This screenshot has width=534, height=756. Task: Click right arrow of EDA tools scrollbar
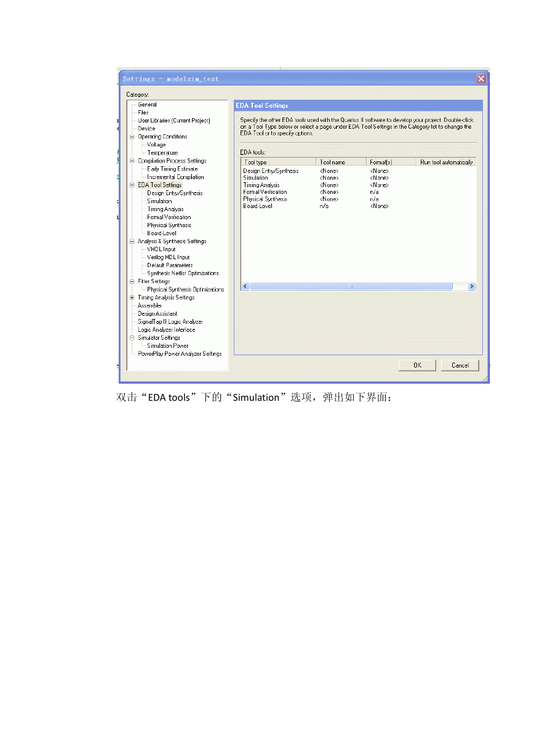pyautogui.click(x=472, y=286)
